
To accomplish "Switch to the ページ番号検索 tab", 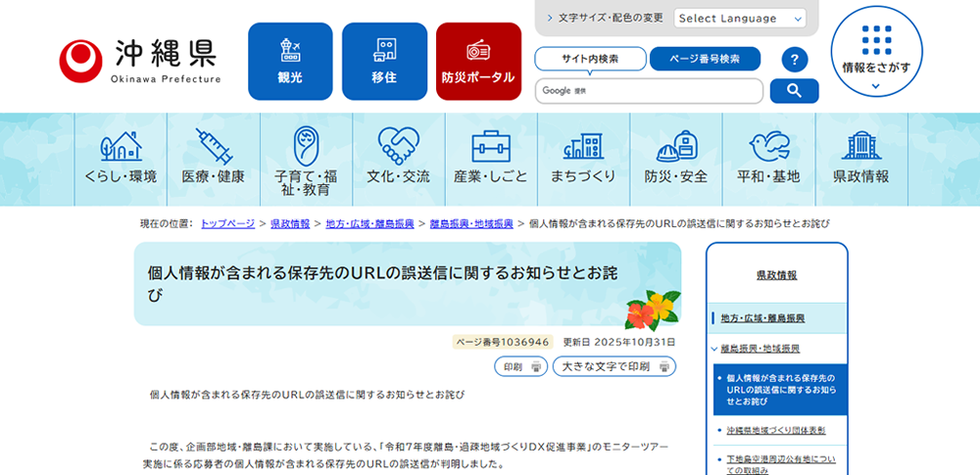I will pyautogui.click(x=705, y=59).
